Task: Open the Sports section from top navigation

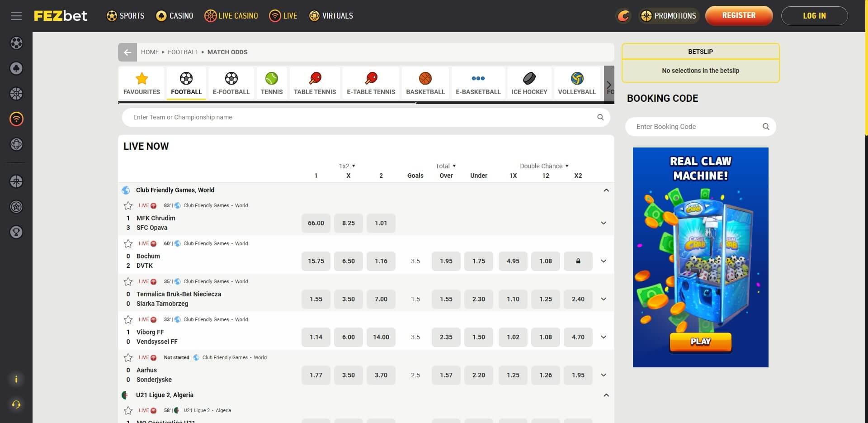Action: (x=125, y=15)
